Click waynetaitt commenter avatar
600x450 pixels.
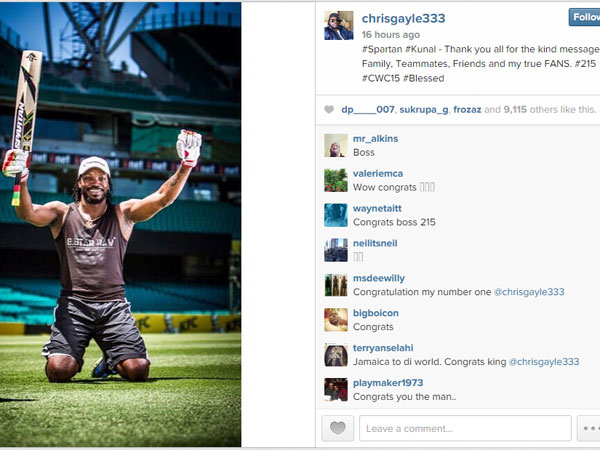(x=336, y=215)
